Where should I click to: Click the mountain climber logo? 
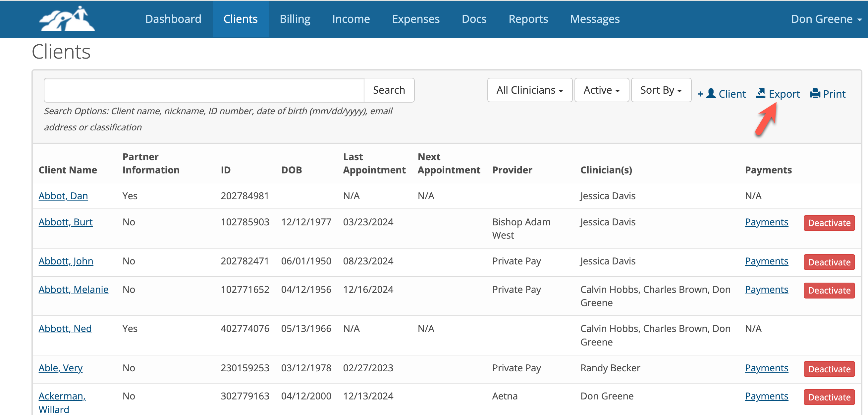[x=67, y=19]
